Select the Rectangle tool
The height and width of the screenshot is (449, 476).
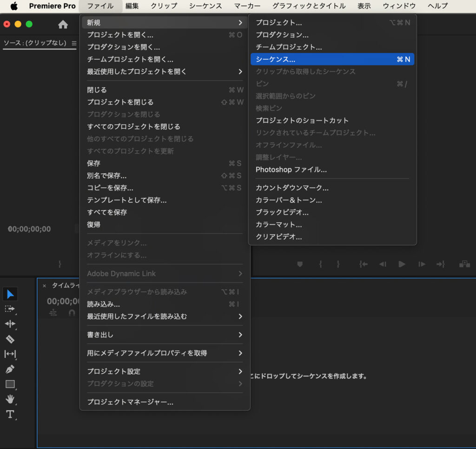point(10,384)
